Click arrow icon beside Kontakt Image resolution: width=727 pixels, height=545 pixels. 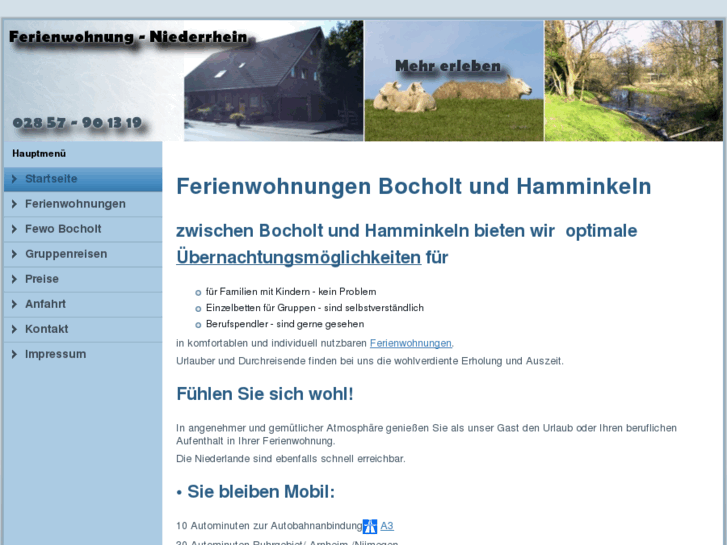coord(14,329)
